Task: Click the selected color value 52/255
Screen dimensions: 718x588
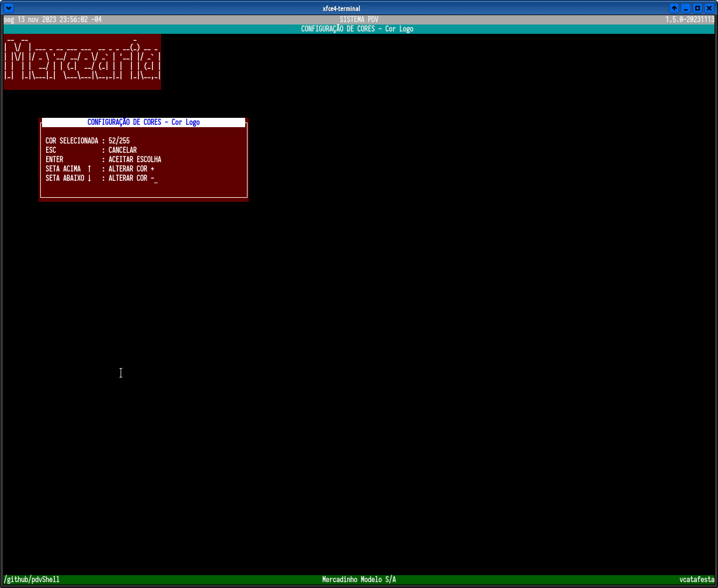Action: coord(119,141)
